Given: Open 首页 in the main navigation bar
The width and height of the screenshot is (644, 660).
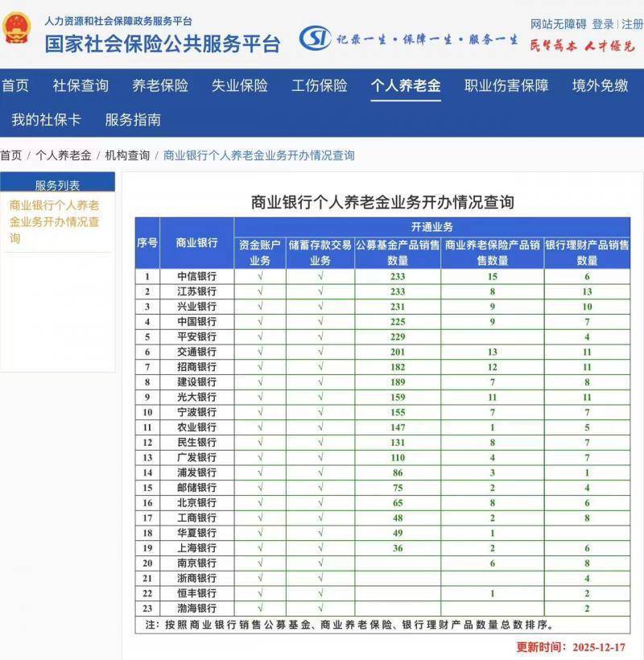Looking at the screenshot, I should (14, 86).
